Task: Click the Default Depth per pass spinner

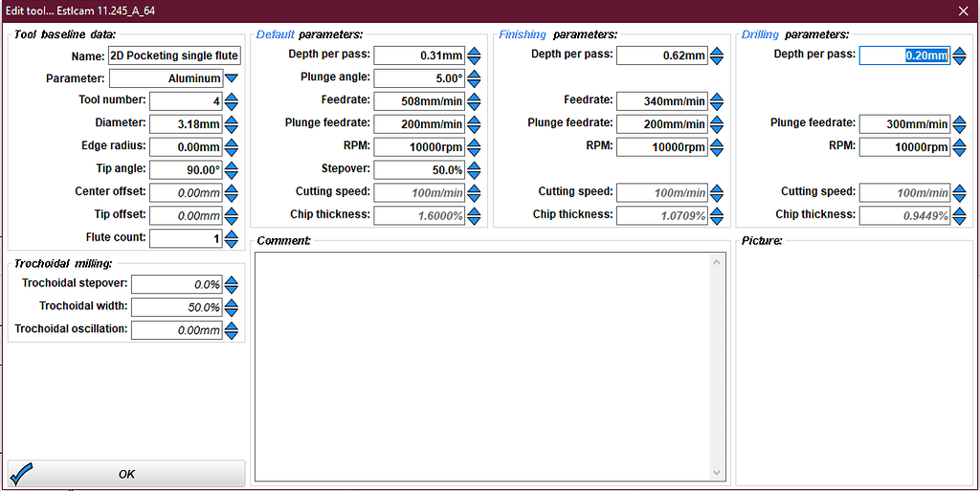Action: click(474, 56)
